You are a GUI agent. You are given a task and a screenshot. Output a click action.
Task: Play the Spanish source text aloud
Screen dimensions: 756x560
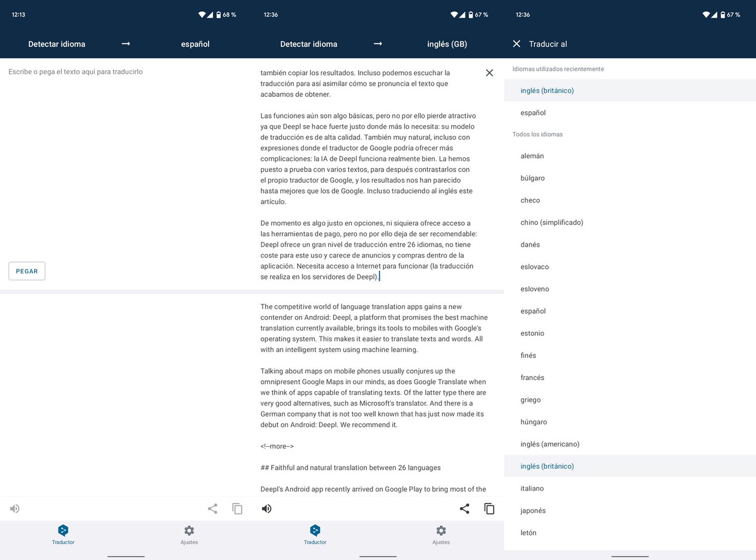(x=266, y=509)
